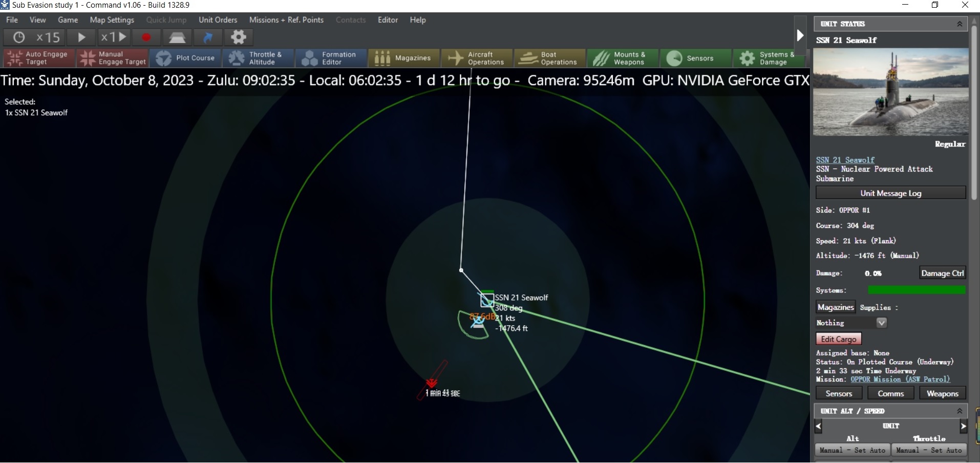The height and width of the screenshot is (463, 980).
Task: Click the left arrow beside UNIT
Action: (818, 426)
